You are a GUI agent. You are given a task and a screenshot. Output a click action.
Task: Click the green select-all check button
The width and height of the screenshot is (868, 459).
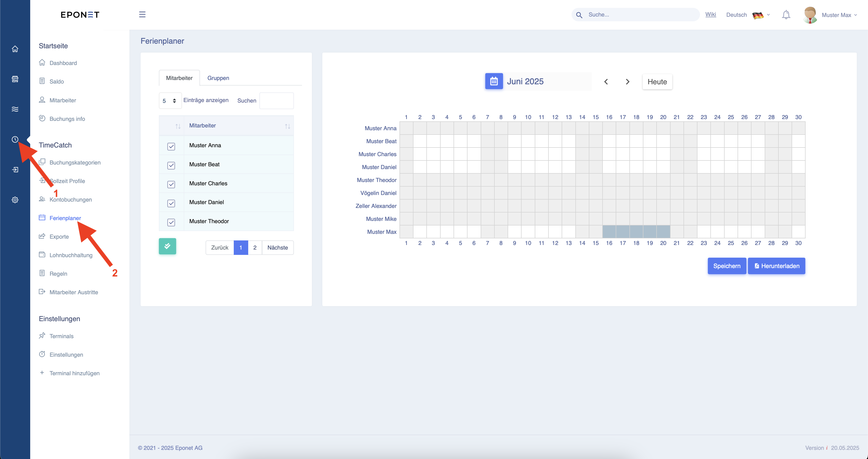(x=168, y=246)
